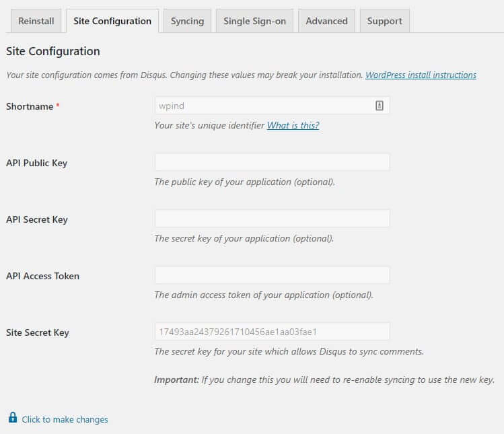This screenshot has height=434, width=504.
Task: Click the "Click to make changes" link
Action: 65,420
